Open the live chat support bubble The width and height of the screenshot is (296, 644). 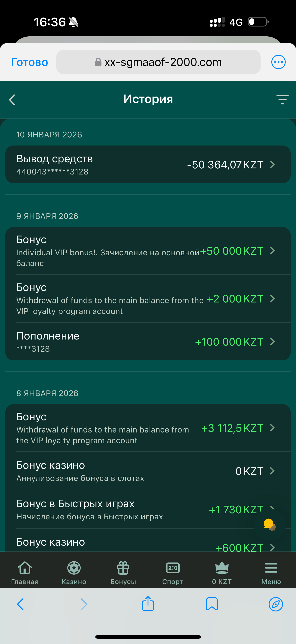[x=270, y=525]
